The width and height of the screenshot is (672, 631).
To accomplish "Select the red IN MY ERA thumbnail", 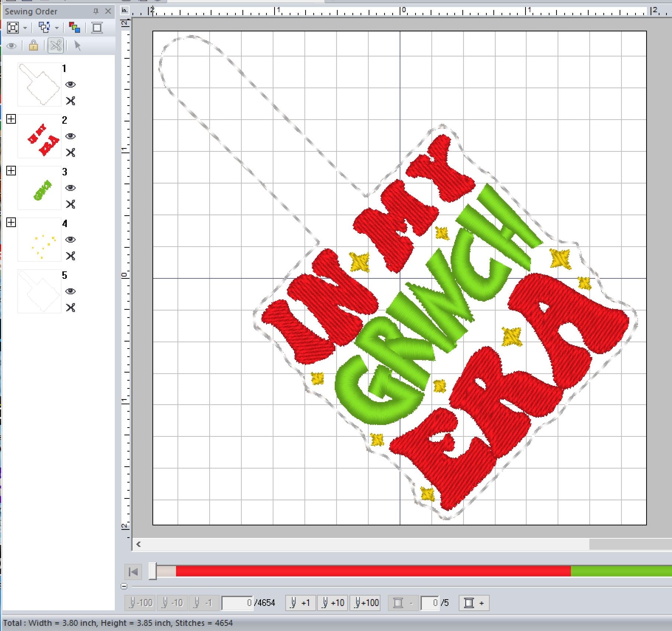I will coord(39,136).
